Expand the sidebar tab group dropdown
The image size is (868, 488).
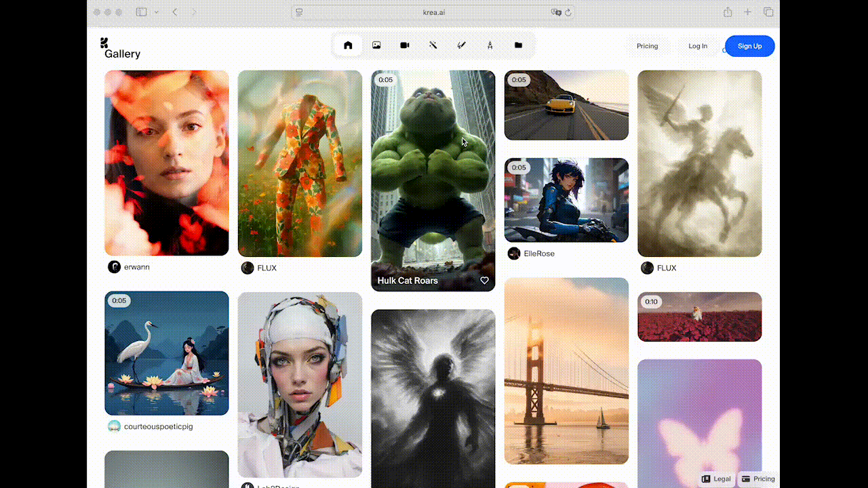coord(157,12)
